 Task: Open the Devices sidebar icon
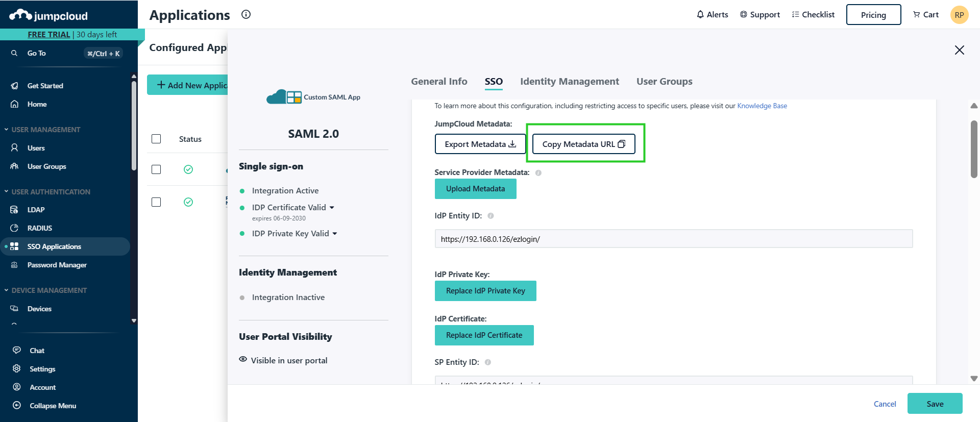point(14,309)
